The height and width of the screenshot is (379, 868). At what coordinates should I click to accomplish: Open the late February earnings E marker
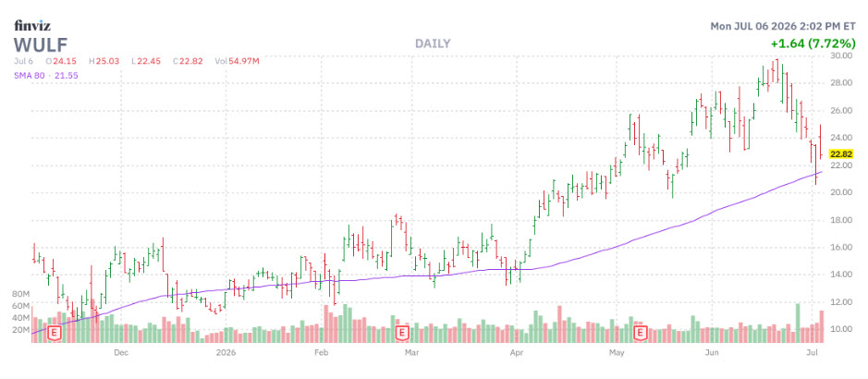pos(402,333)
